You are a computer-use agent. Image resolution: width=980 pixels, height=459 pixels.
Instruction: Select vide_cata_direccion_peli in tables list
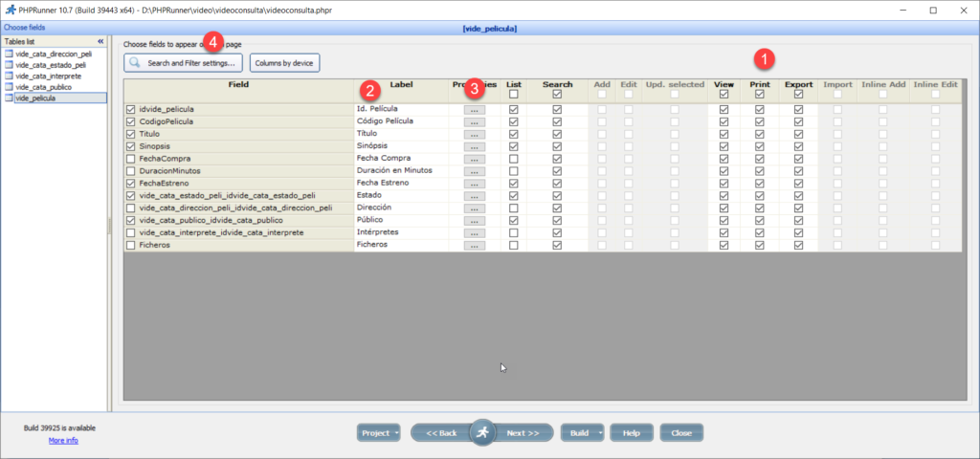[54, 54]
